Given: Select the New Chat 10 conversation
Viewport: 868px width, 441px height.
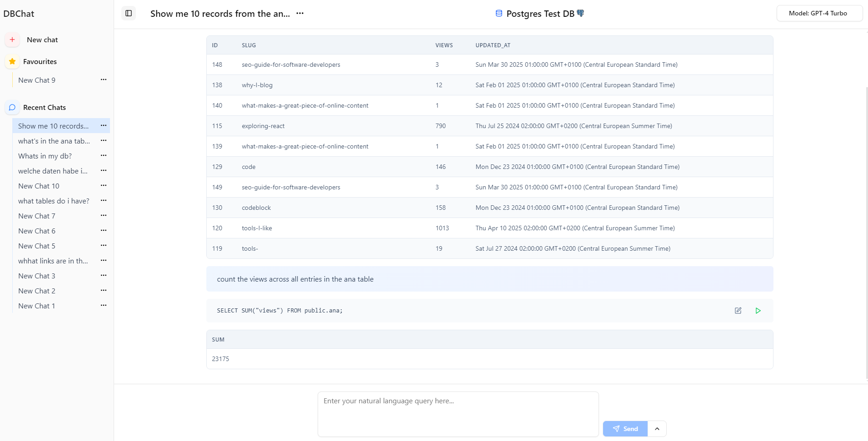Looking at the screenshot, I should 39,186.
